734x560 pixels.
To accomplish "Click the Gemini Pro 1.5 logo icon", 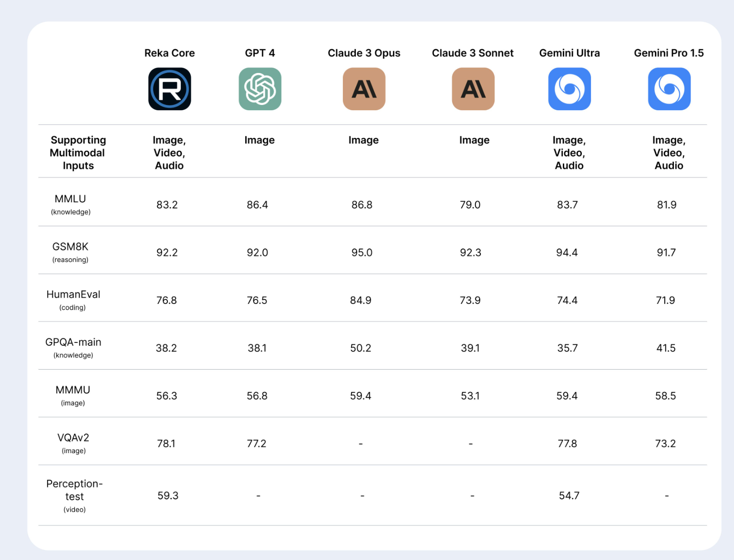I will click(669, 89).
